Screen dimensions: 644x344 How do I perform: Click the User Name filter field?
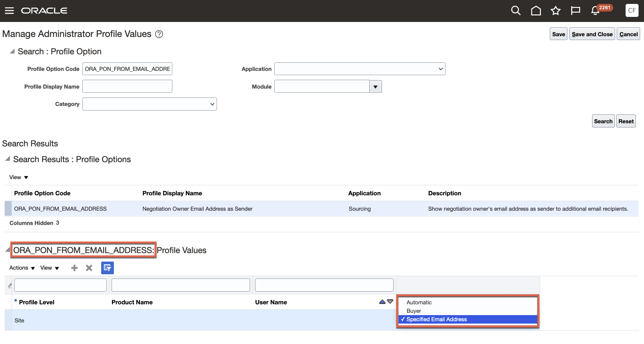pyautogui.click(x=324, y=285)
